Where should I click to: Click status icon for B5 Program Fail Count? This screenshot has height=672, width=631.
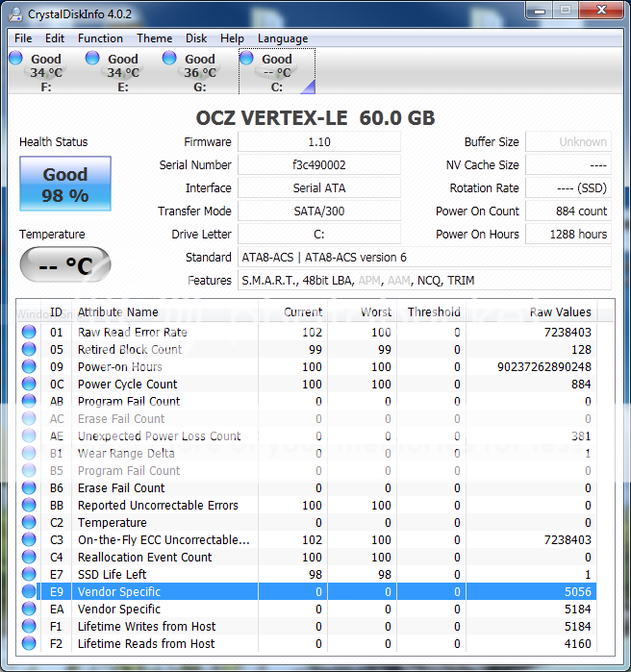pyautogui.click(x=29, y=470)
